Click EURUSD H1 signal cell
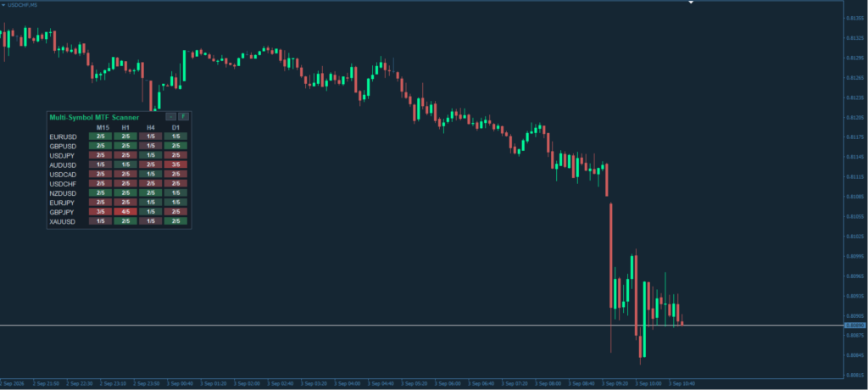 125,136
